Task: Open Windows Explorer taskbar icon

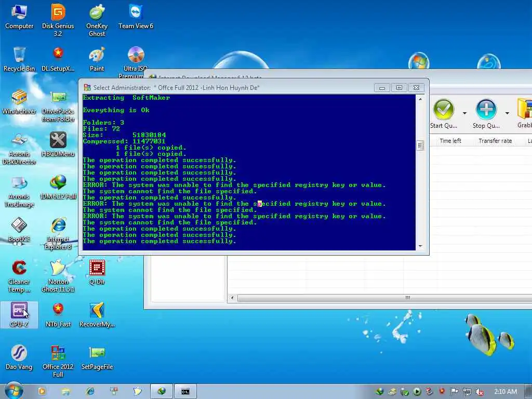Action: pyautogui.click(x=66, y=391)
